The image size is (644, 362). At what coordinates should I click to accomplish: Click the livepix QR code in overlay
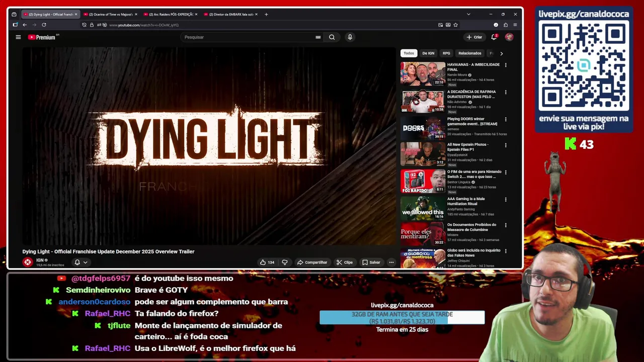(x=584, y=66)
